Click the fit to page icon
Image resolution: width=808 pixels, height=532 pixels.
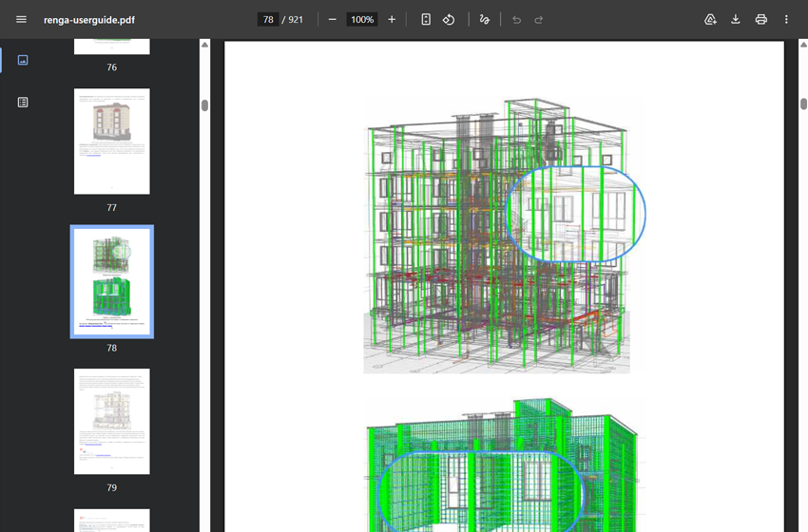tap(426, 20)
